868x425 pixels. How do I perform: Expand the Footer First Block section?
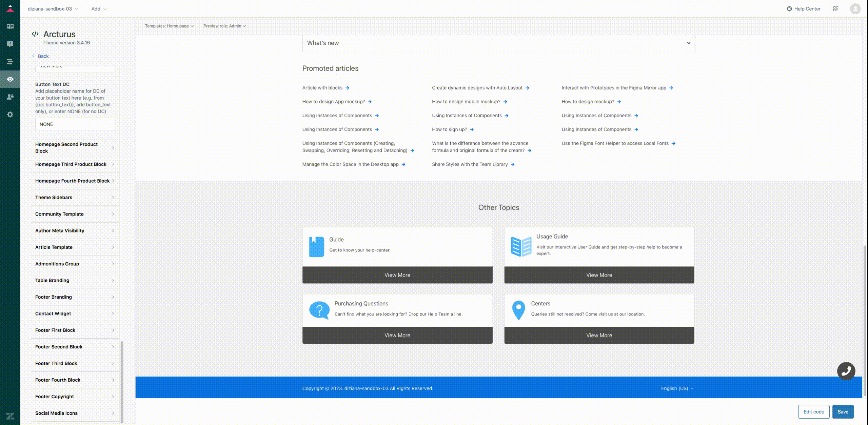coord(75,330)
